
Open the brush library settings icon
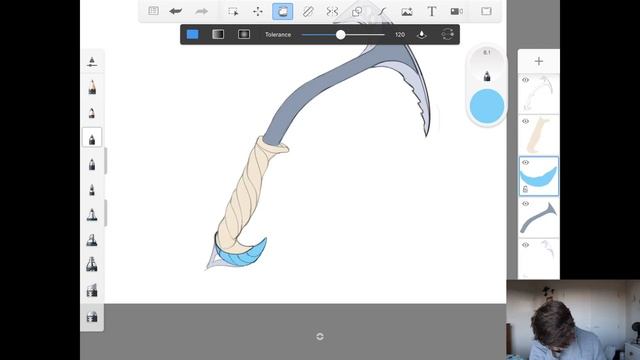point(92,62)
